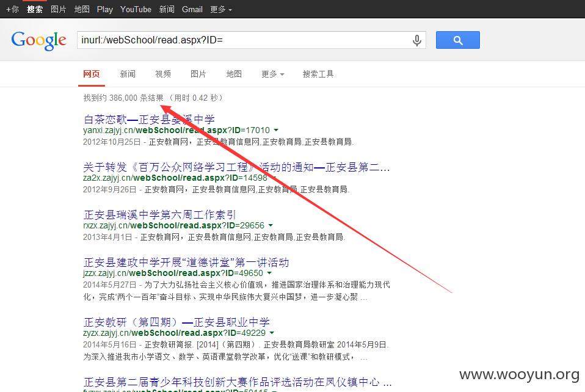The height and width of the screenshot is (392, 585).
Task: Open result 正安县建政中学开展道德讲堂第一讲活动
Action: click(186, 262)
